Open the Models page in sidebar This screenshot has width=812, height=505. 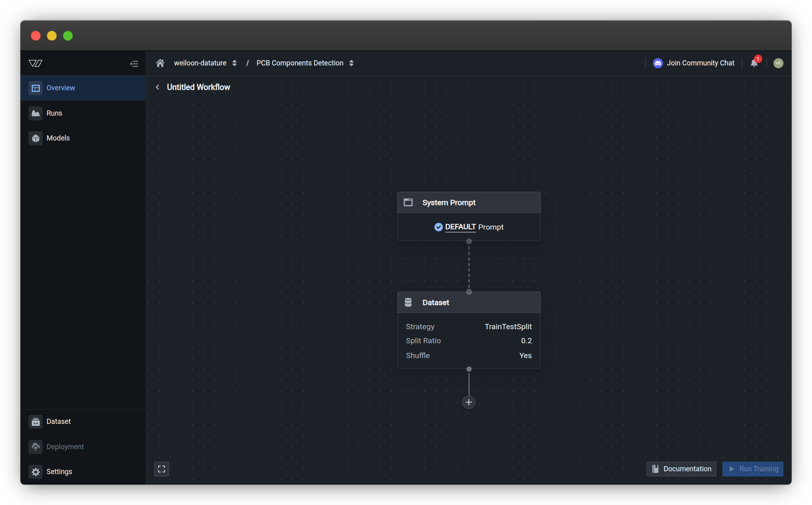pyautogui.click(x=58, y=138)
